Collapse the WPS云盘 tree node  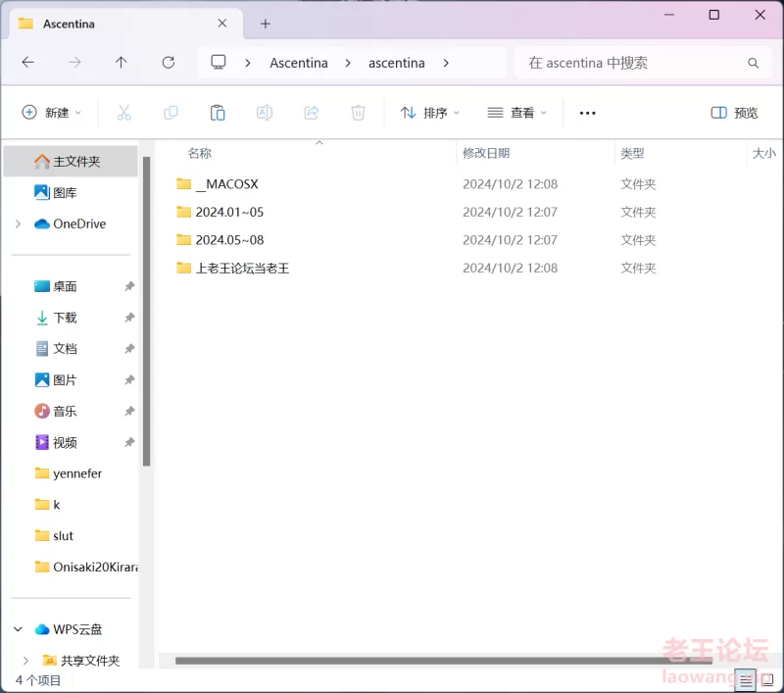(18, 629)
